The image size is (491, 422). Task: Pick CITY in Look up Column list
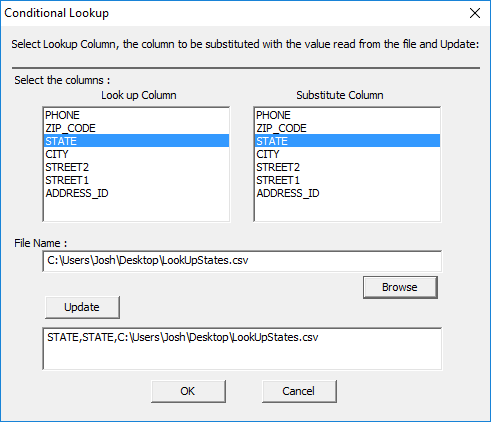pyautogui.click(x=136, y=154)
